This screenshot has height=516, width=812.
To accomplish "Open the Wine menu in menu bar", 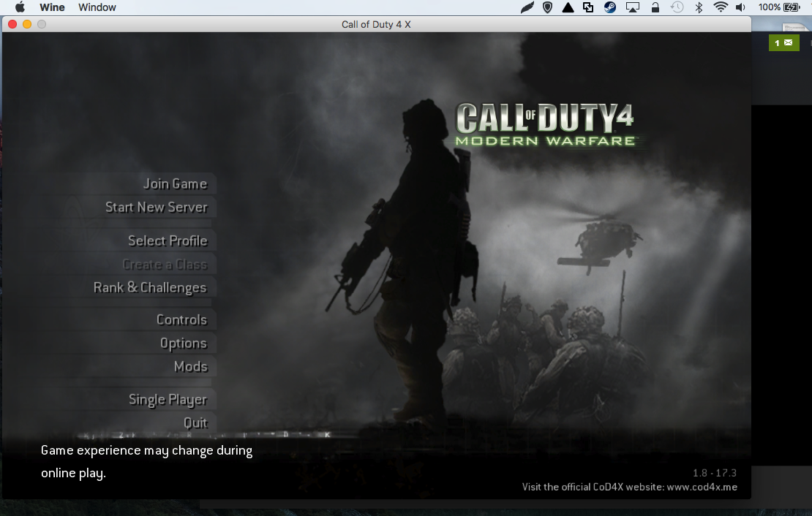I will coord(51,7).
